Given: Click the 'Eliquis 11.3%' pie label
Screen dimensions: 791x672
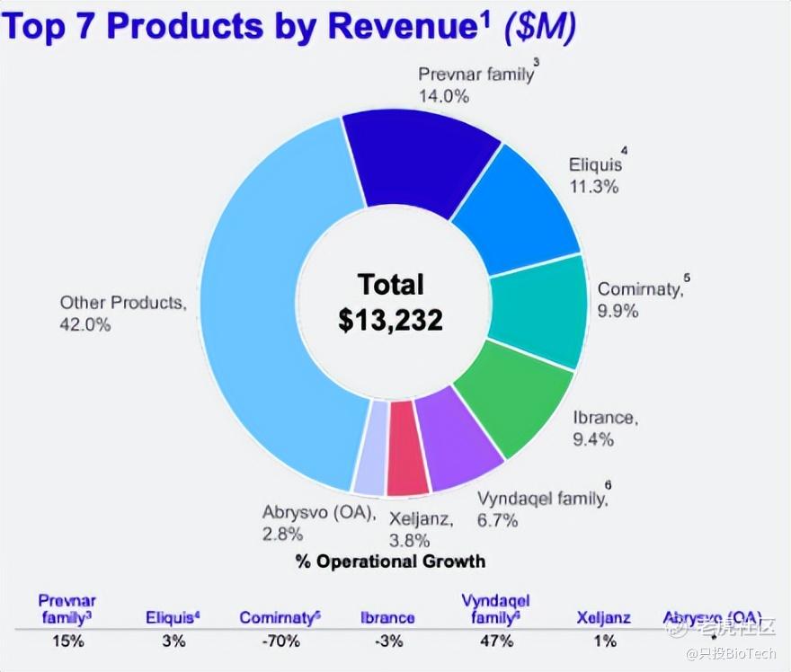Looking at the screenshot, I should pyautogui.click(x=598, y=172).
